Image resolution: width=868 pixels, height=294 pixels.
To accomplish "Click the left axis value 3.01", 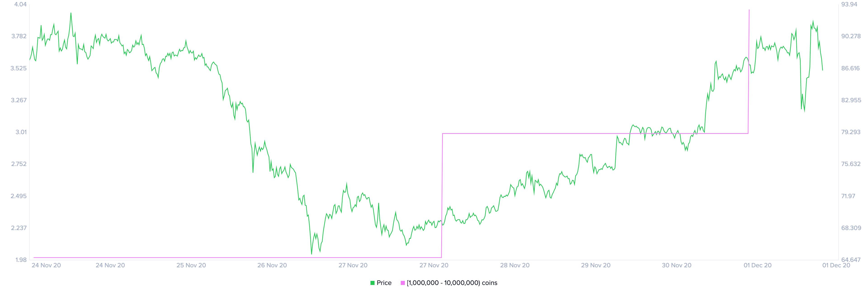I will pos(21,132).
